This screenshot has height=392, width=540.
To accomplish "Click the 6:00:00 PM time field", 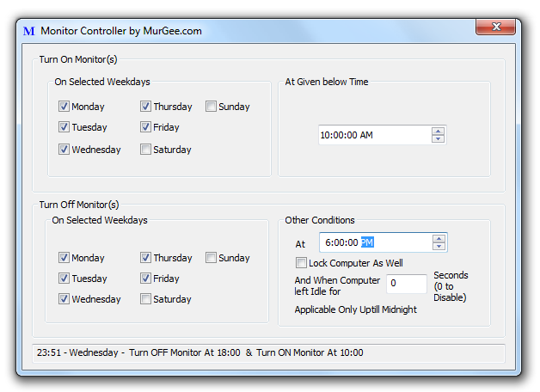I will tap(384, 242).
